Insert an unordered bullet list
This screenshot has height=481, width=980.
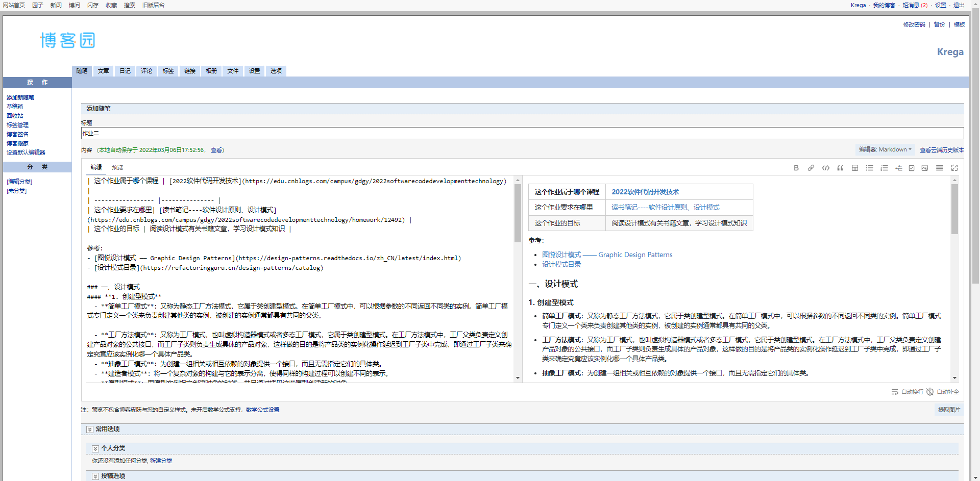click(x=870, y=168)
